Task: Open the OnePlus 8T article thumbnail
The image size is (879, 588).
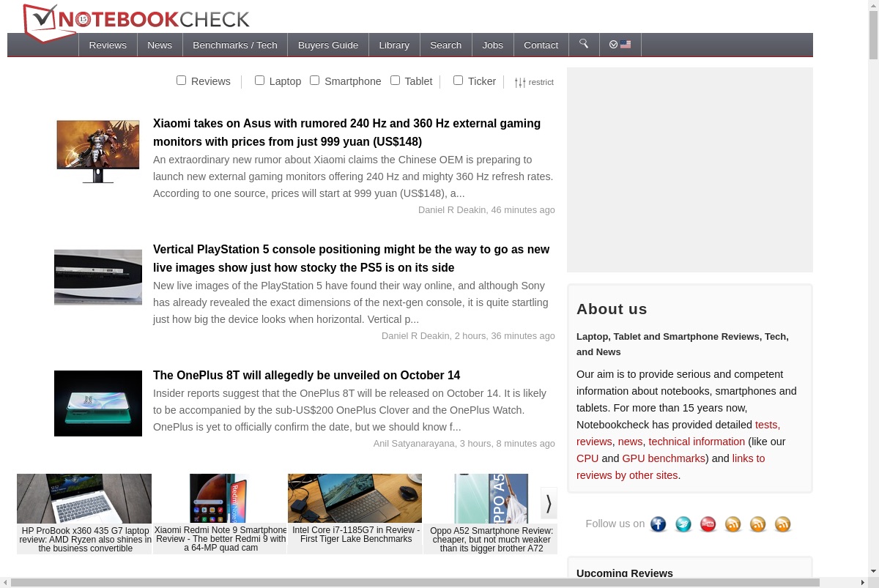Action: [x=98, y=403]
